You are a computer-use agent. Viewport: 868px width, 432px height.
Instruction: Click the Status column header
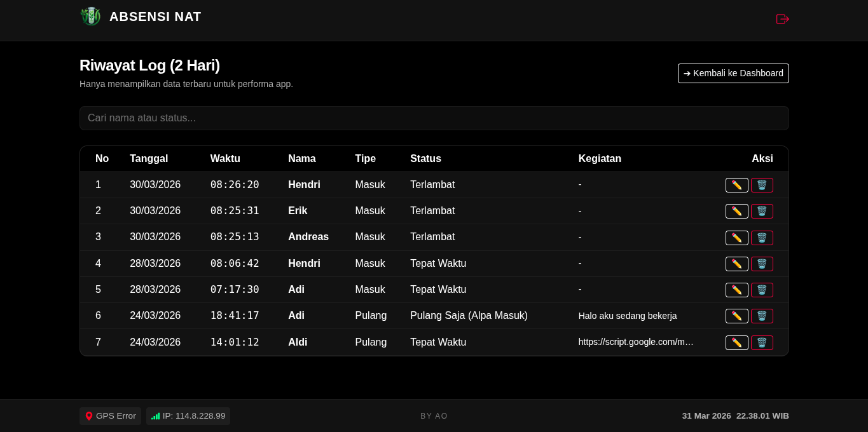(425, 159)
